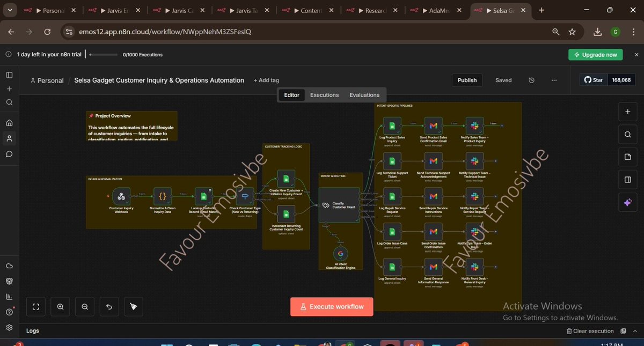The width and height of the screenshot is (644, 346).
Task: Click the browser address bar URL
Action: point(165,32)
